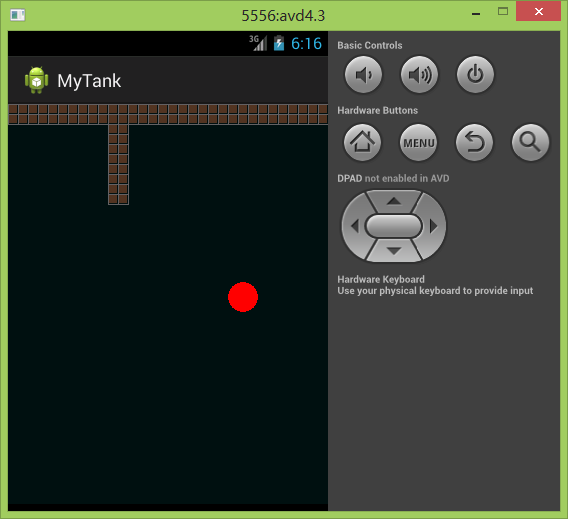Click the Basic Controls label

[370, 46]
